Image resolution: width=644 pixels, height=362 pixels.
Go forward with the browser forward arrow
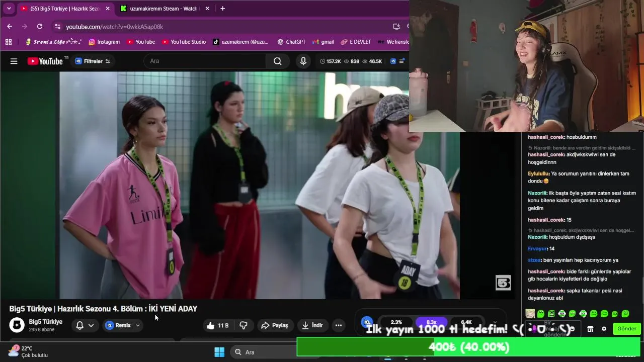point(24,27)
